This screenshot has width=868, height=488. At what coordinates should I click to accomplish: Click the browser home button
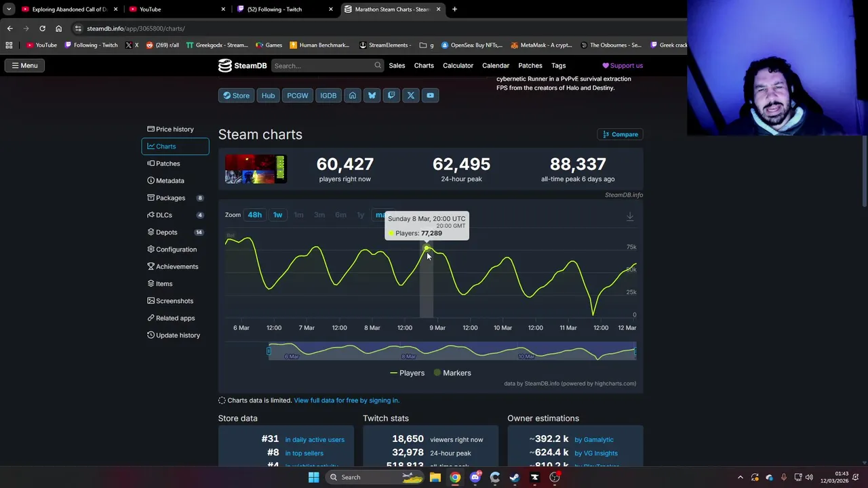[58, 28]
